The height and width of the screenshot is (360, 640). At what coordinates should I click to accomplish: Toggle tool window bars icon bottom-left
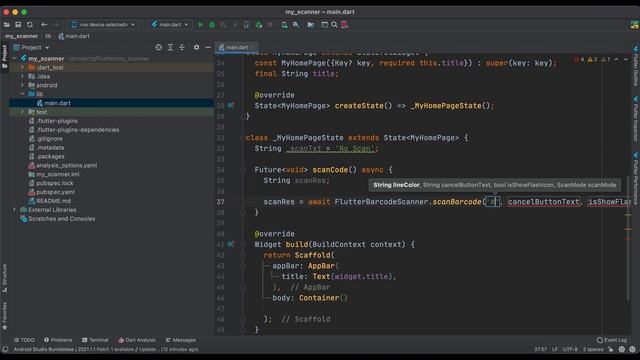[x=5, y=349]
